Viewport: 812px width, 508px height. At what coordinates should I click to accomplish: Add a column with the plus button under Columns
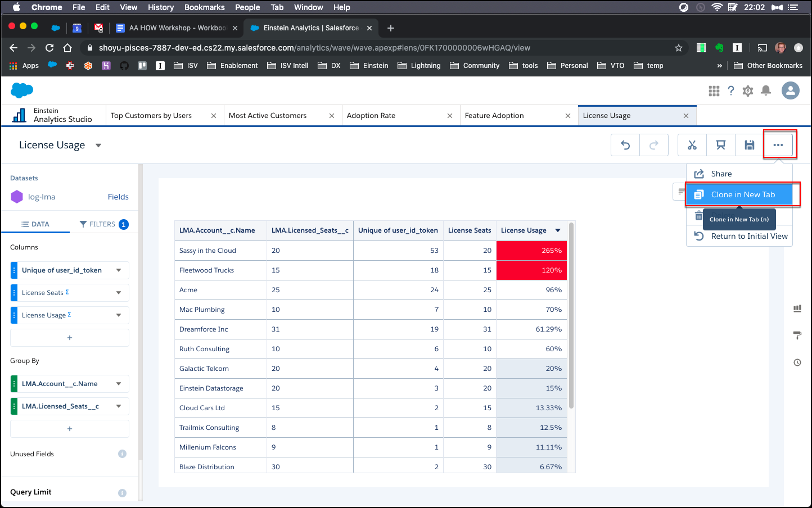pos(70,338)
